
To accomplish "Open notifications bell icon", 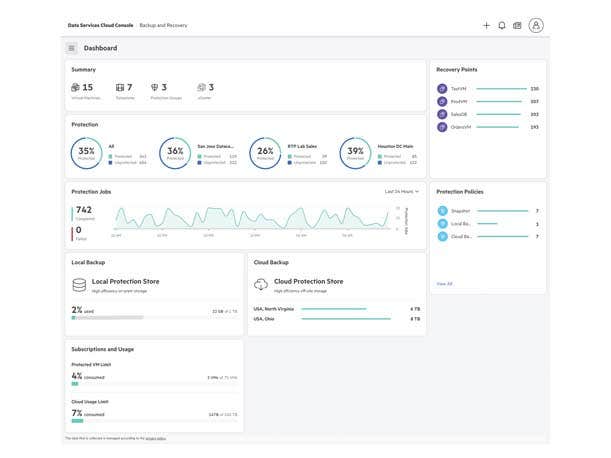I will pos(502,25).
